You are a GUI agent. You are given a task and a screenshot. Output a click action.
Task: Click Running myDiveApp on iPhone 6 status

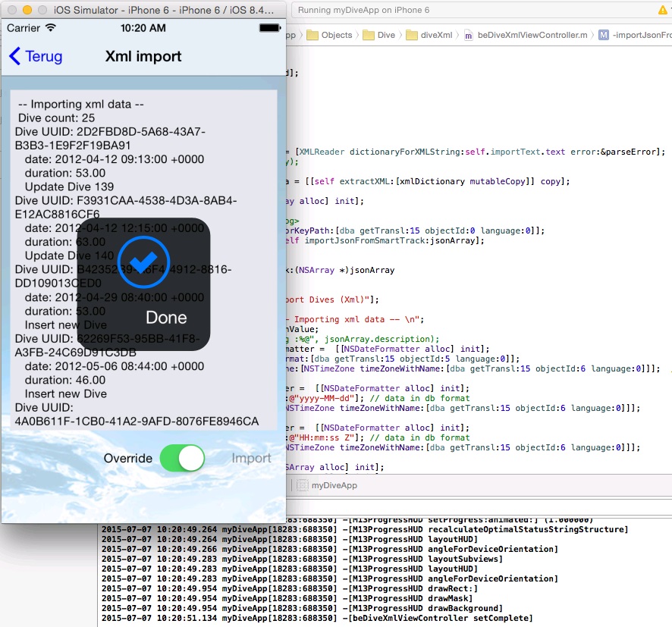tap(363, 10)
